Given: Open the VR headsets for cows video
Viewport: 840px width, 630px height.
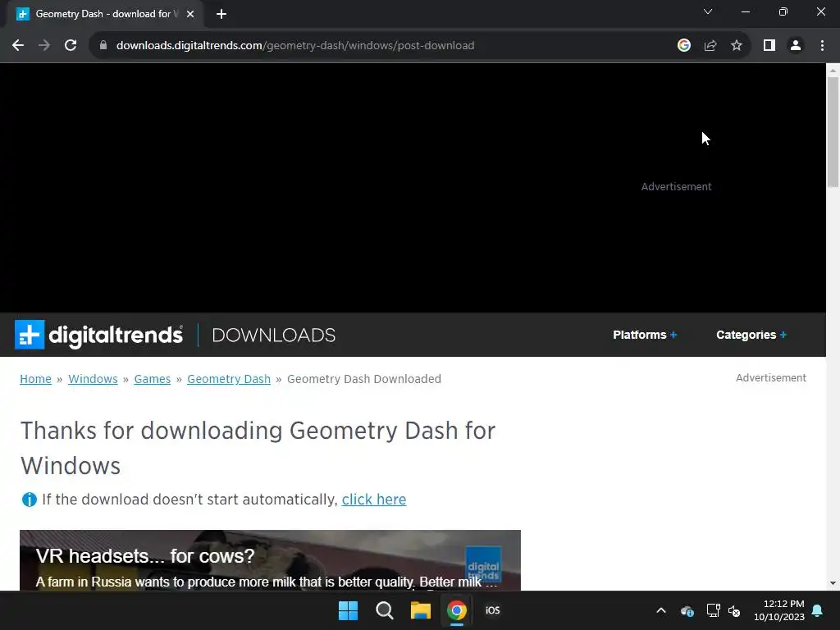Looking at the screenshot, I should coord(270,560).
